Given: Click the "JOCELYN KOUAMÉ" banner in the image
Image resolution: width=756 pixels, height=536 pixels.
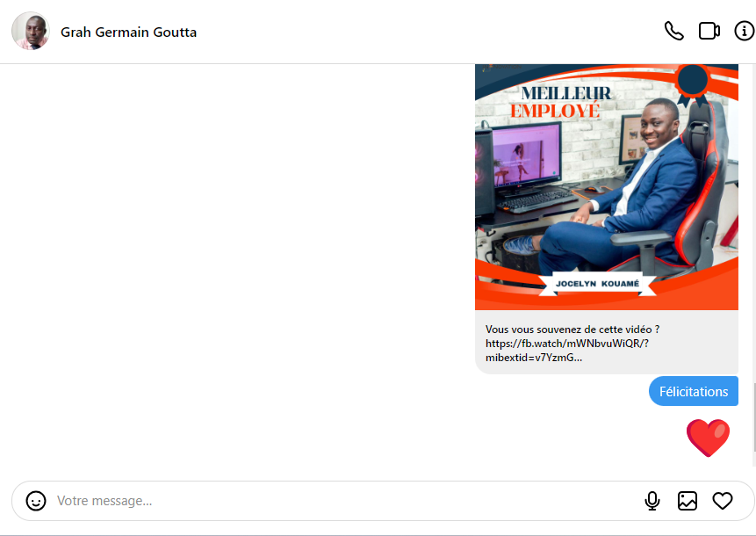Looking at the screenshot, I should pyautogui.click(x=597, y=284).
